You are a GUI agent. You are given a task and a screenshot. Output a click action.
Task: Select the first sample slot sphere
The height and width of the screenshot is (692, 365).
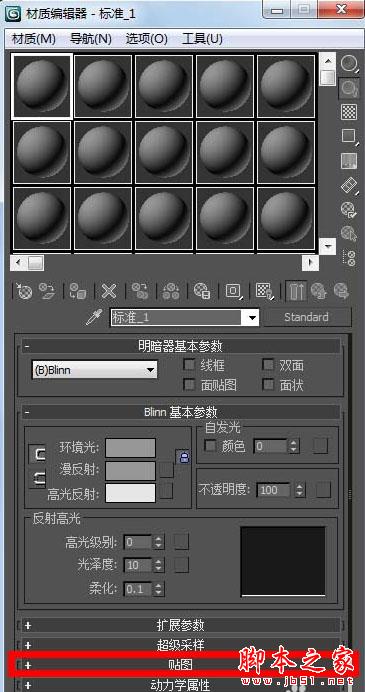[42, 86]
